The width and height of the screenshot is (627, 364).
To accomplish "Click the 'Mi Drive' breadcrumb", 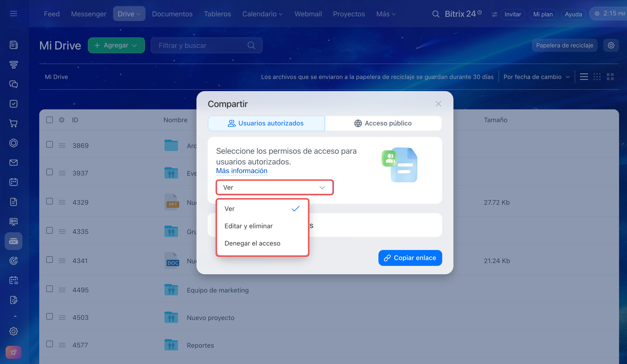I will point(56,77).
